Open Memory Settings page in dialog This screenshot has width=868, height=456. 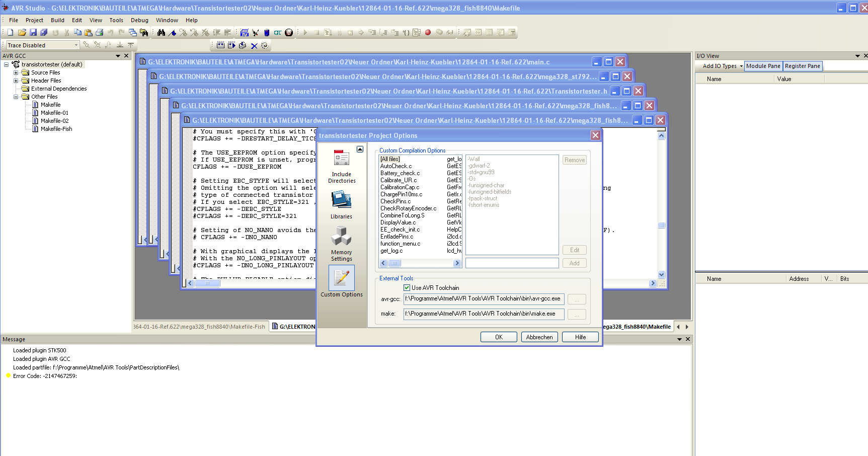(x=341, y=244)
